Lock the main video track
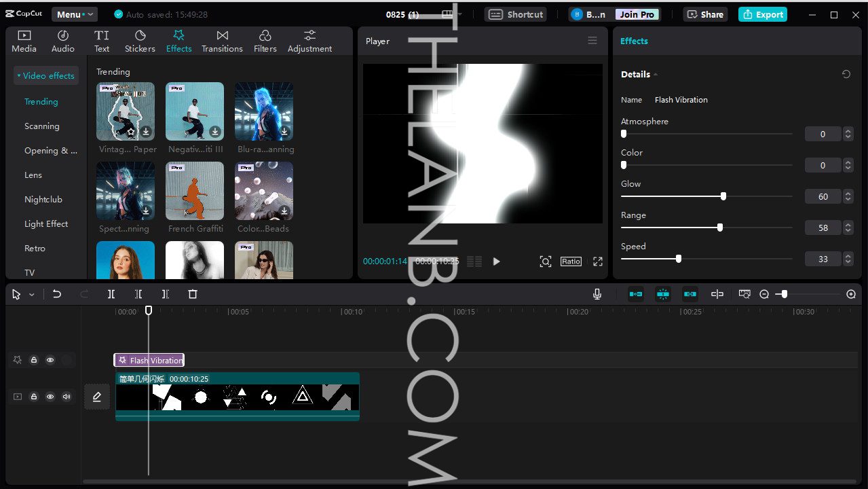868x489 pixels. pyautogui.click(x=34, y=397)
